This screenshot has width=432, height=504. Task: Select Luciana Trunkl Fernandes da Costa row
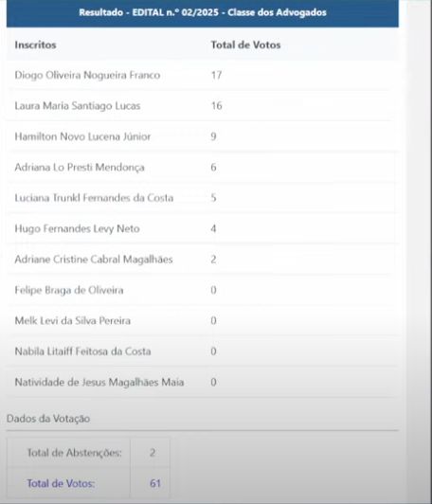(203, 198)
